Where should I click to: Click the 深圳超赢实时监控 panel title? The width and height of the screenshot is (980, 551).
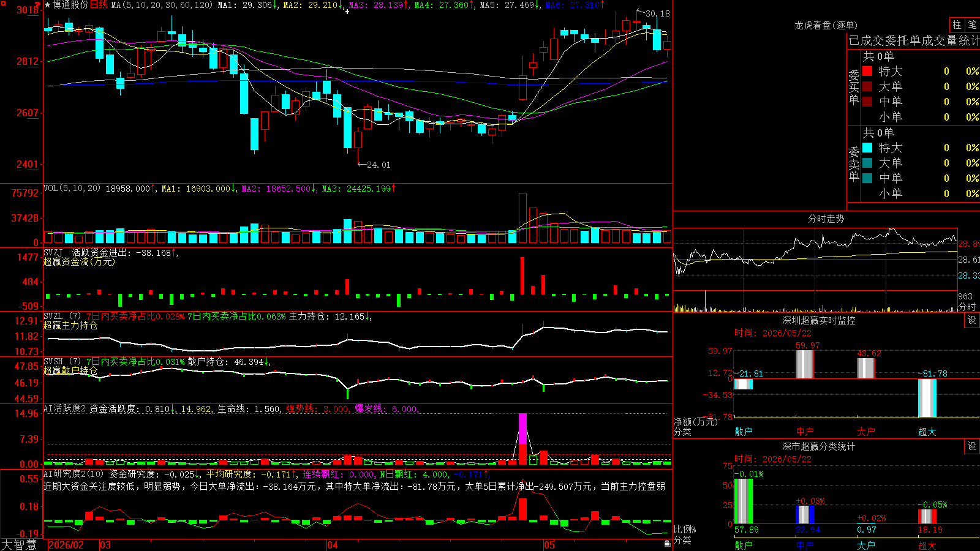(x=819, y=320)
